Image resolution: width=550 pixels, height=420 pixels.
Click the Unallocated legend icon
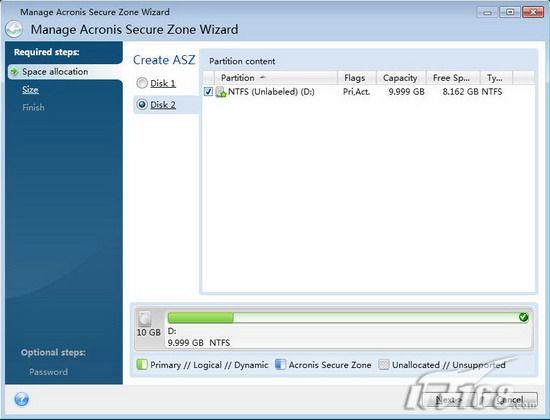click(384, 365)
